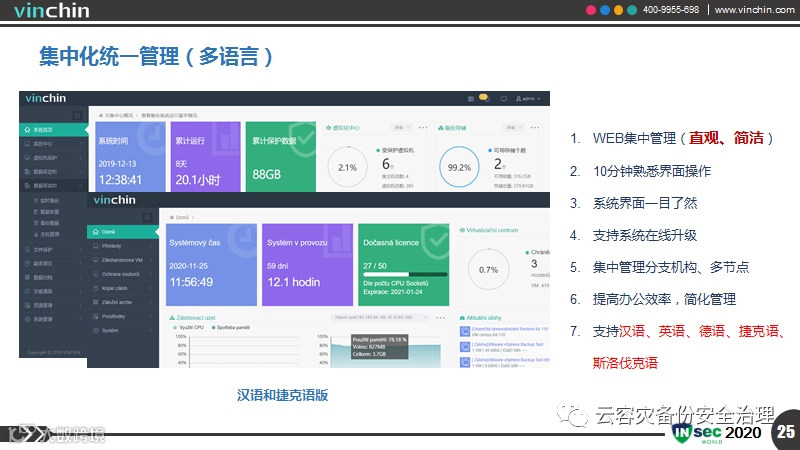The height and width of the screenshot is (450, 800).
Task: Click the Virtualizační centrum header icon
Action: pos(462,231)
